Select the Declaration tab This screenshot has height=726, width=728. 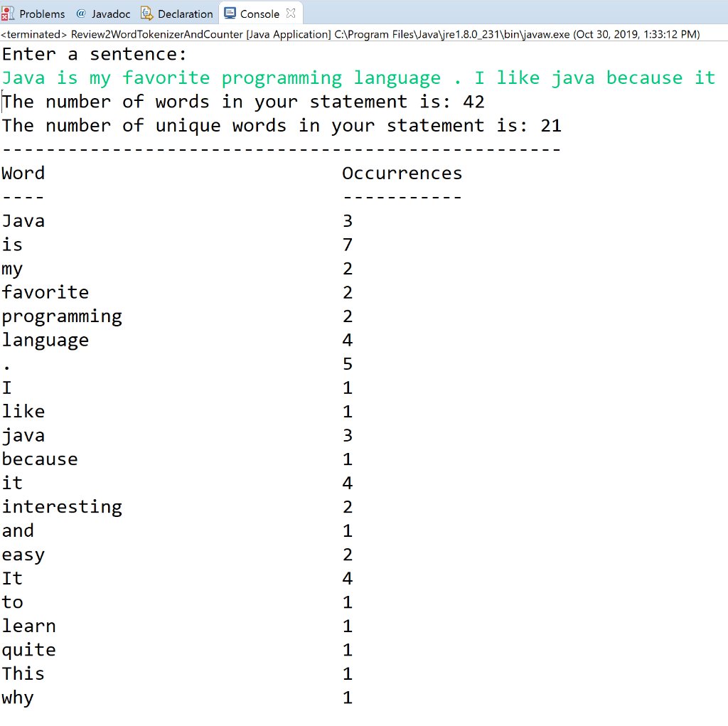click(x=183, y=13)
